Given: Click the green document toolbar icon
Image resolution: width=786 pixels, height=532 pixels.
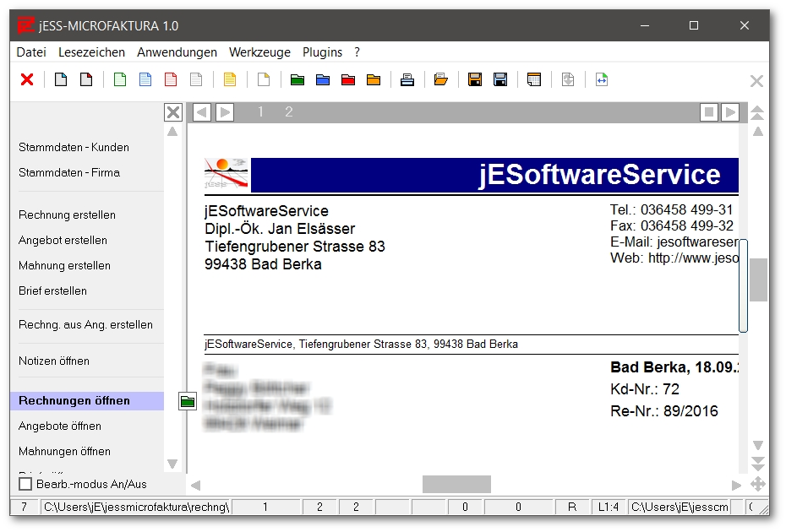Looking at the screenshot, I should pyautogui.click(x=120, y=79).
